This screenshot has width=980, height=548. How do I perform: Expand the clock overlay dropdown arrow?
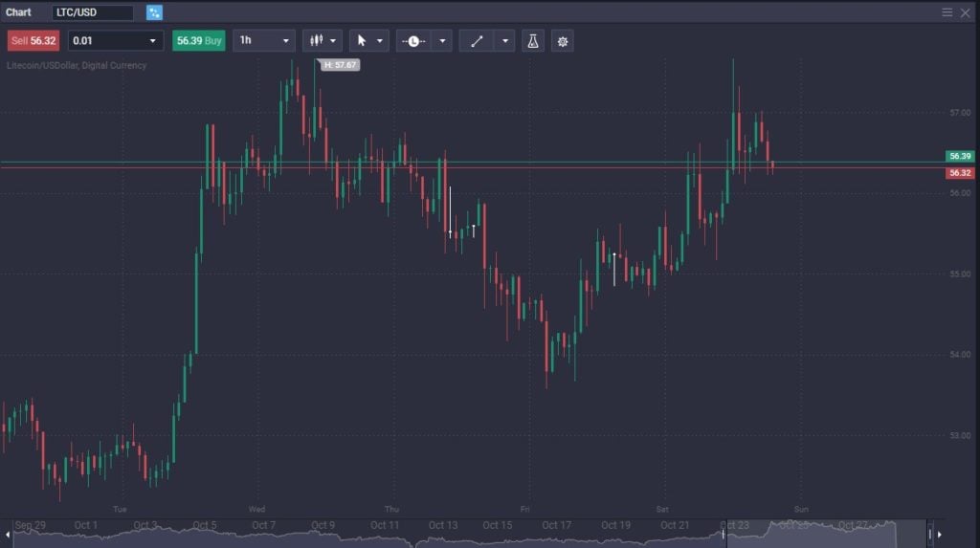click(442, 40)
